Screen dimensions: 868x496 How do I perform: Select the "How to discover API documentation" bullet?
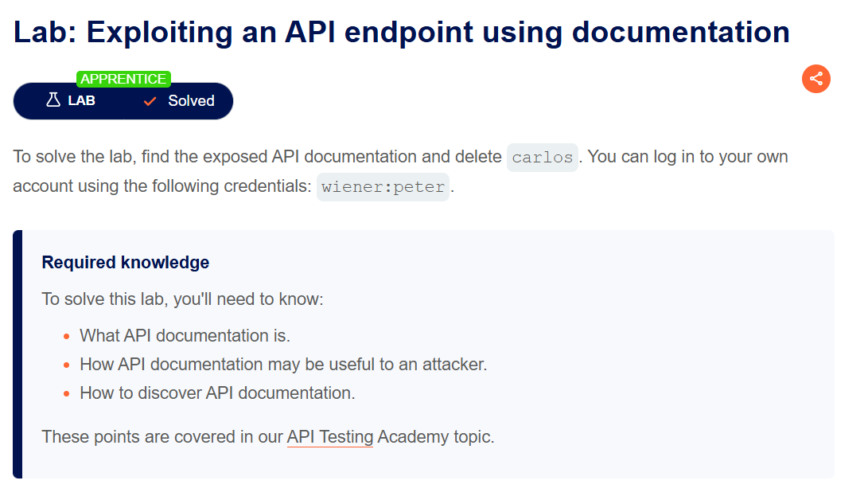click(217, 393)
